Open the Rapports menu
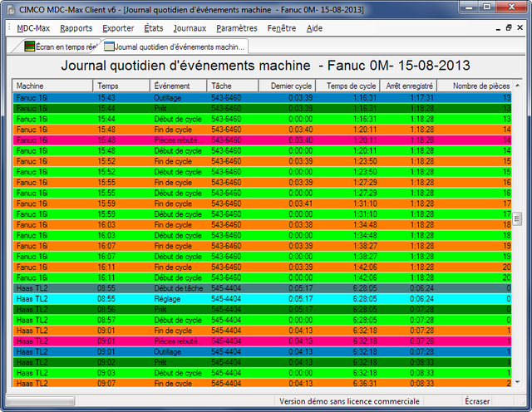The height and width of the screenshot is (412, 532). [x=76, y=28]
